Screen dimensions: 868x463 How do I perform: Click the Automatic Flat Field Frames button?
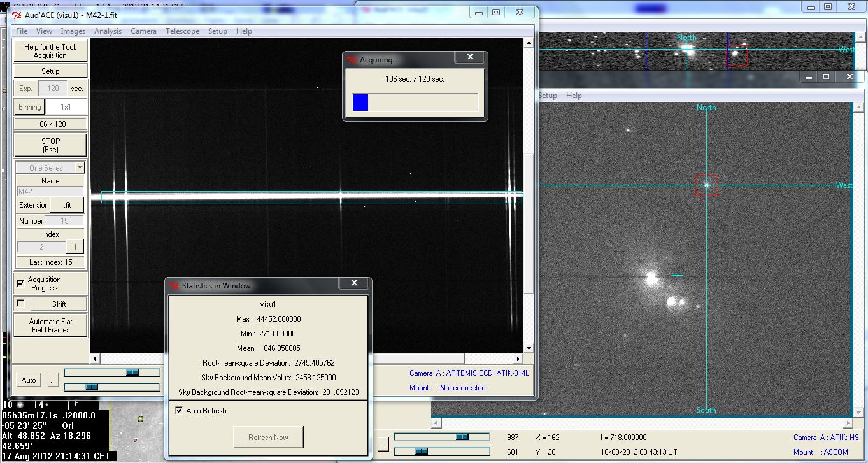(x=50, y=326)
